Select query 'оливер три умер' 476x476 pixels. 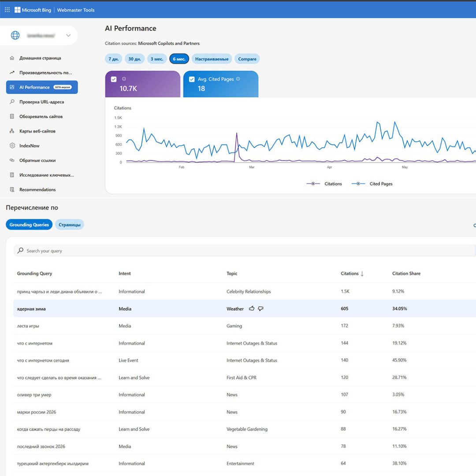click(34, 394)
